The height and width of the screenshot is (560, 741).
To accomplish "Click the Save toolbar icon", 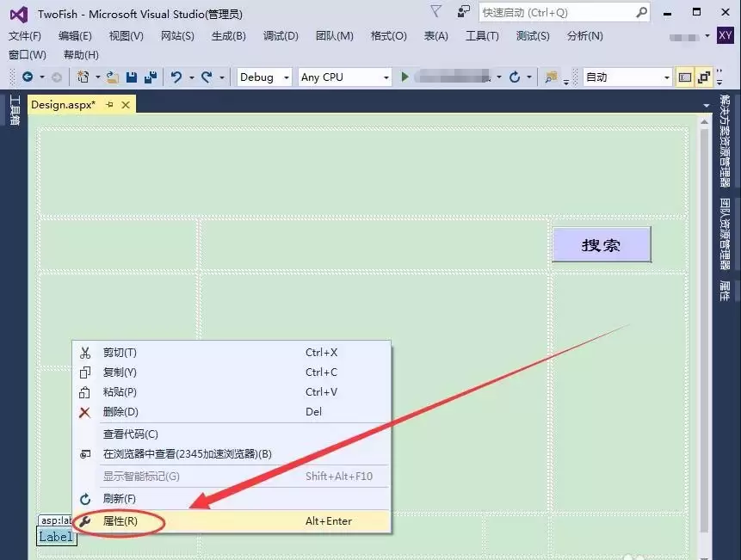I will pyautogui.click(x=130, y=77).
